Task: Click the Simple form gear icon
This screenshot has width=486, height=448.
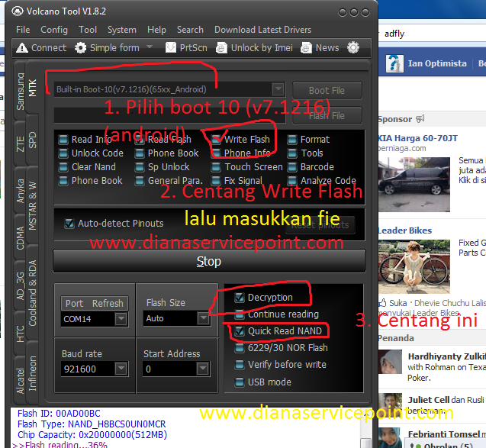Action: (80, 48)
